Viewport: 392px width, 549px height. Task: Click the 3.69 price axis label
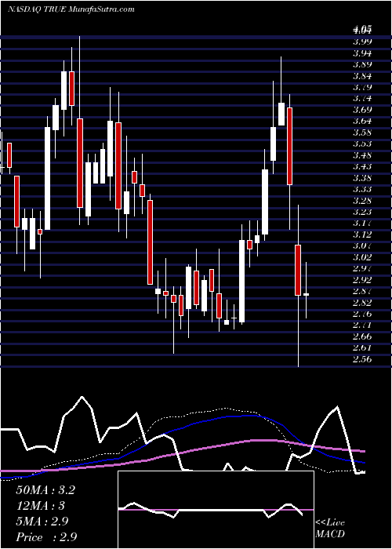(362, 110)
